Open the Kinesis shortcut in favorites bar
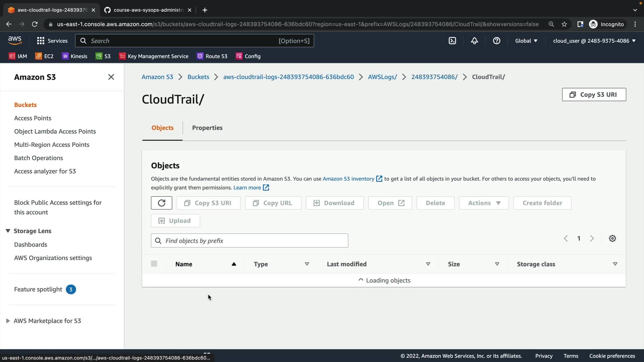644x362 pixels. 74,56
